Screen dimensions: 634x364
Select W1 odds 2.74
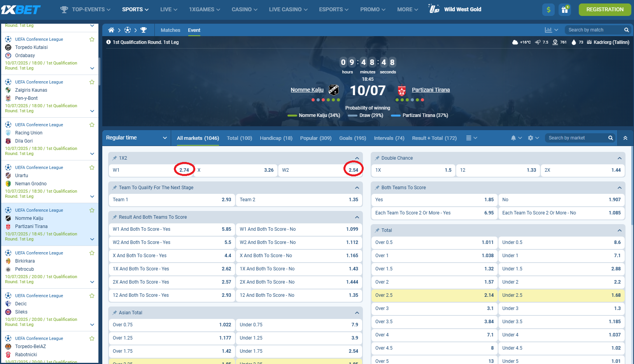(x=151, y=170)
